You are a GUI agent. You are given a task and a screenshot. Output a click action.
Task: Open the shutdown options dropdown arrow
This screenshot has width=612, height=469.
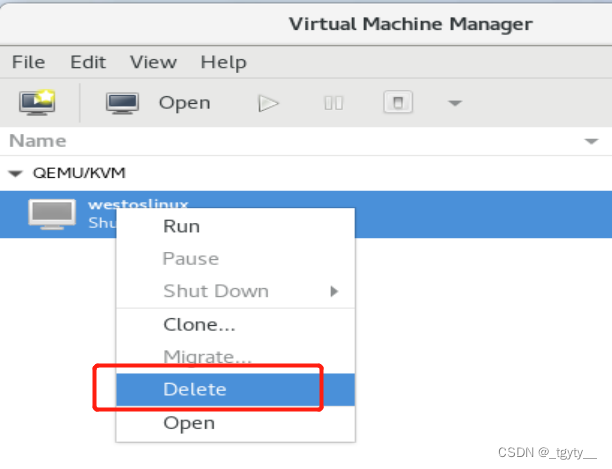click(454, 102)
